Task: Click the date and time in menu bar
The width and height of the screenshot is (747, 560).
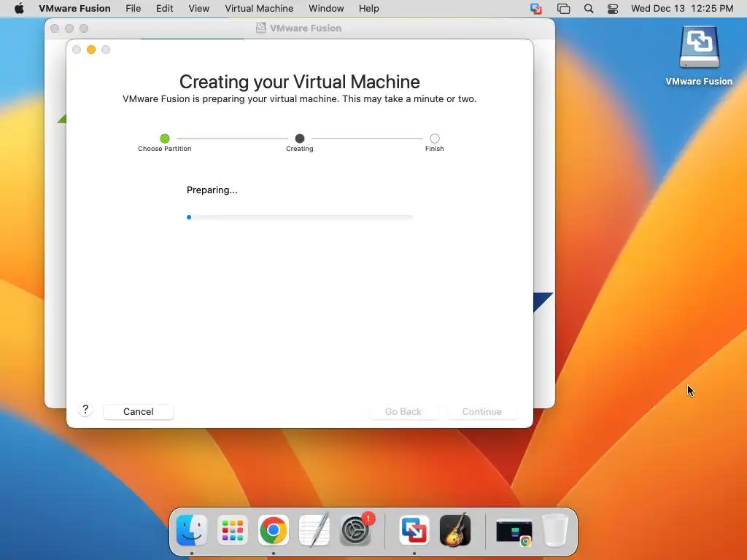Action: coord(682,9)
